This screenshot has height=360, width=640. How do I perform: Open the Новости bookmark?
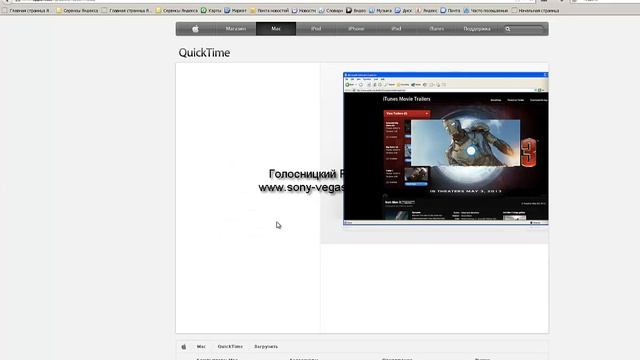click(x=304, y=10)
